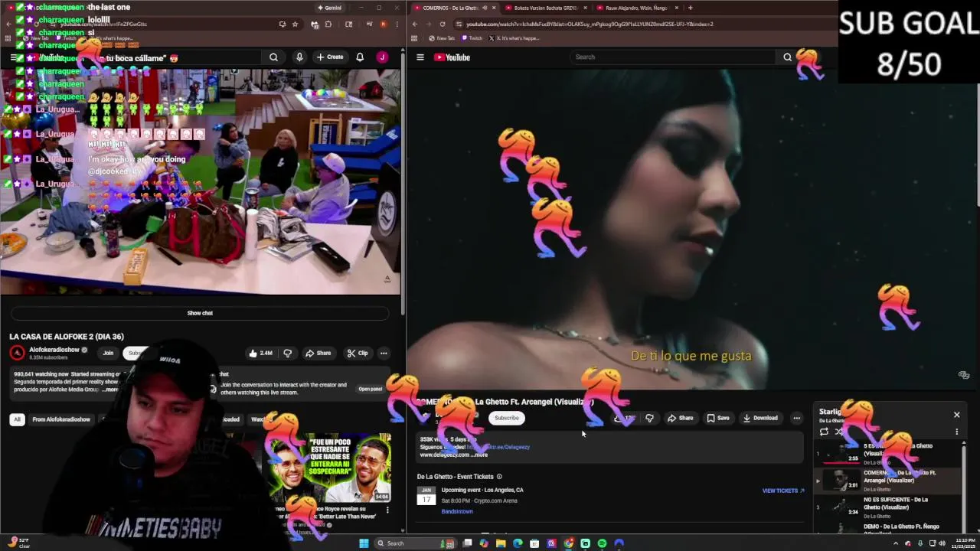
Task: Close the Starlight playlist panel
Action: pos(956,415)
